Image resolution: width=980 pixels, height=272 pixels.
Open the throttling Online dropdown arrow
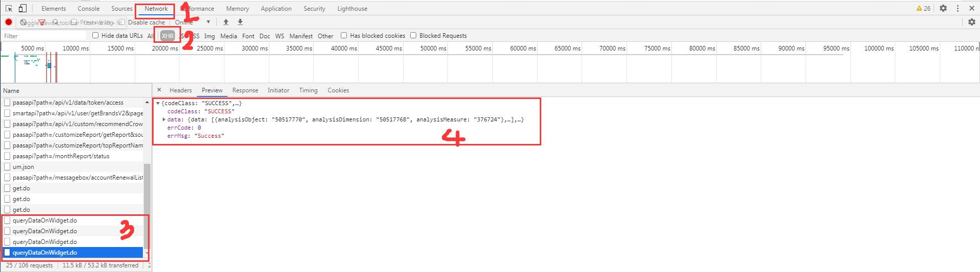click(208, 22)
